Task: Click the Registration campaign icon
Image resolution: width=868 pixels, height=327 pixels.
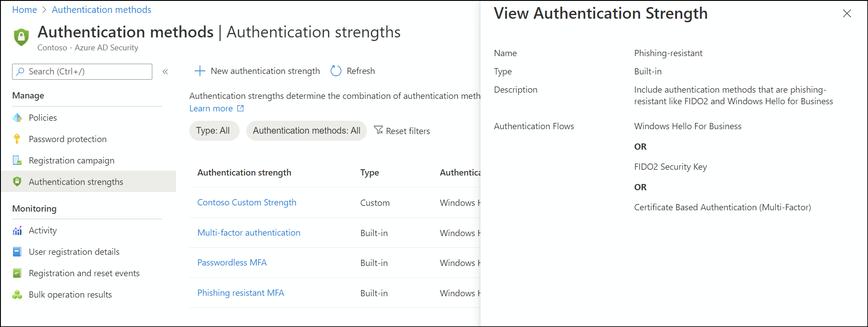Action: click(x=17, y=160)
